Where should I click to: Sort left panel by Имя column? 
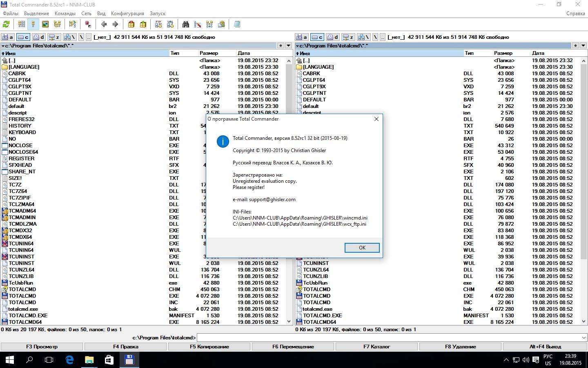pos(85,53)
